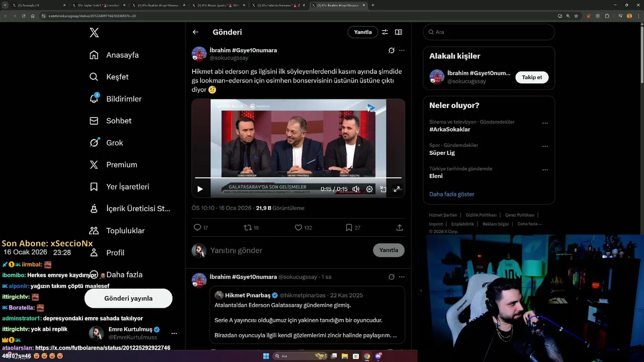644x362 pixels.
Task: Open the reader view book icon
Action: (x=398, y=32)
